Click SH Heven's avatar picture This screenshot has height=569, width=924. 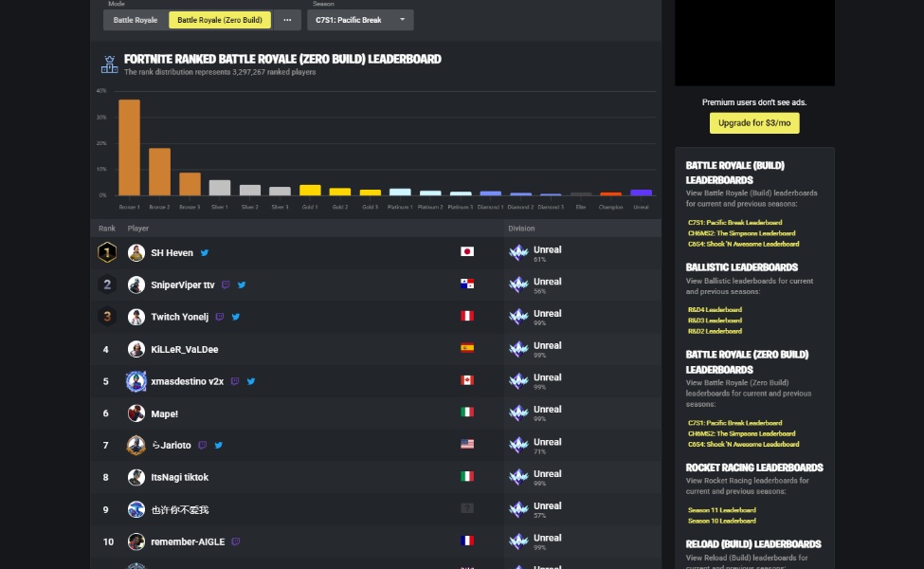point(136,253)
